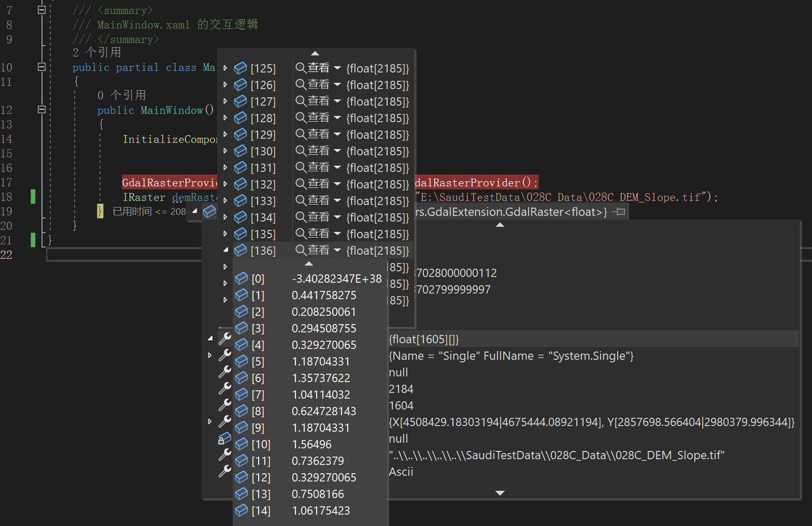Click the wrench icon on the Ascii row

coord(225,471)
